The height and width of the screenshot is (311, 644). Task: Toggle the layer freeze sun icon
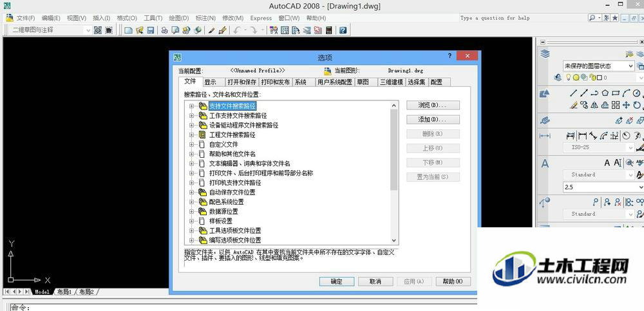click(x=576, y=77)
